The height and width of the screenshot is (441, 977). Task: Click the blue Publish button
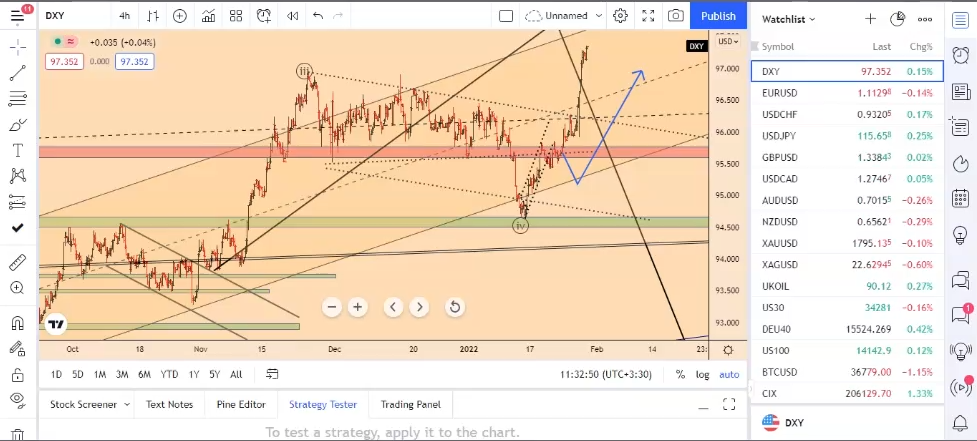(x=718, y=16)
